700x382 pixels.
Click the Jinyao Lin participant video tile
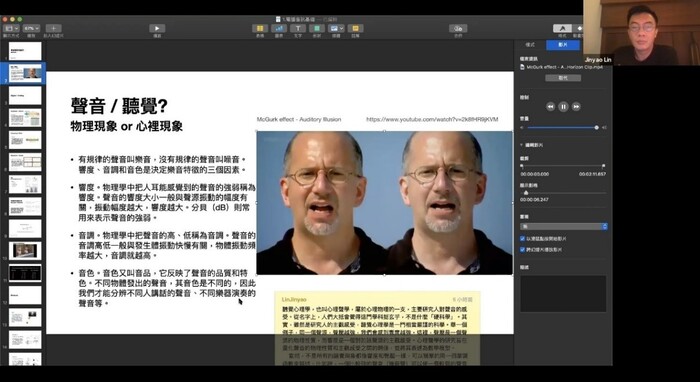point(641,33)
